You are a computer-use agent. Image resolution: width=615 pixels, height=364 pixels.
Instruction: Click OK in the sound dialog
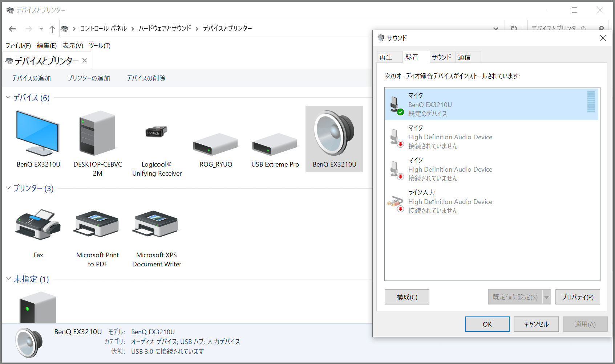tap(487, 324)
